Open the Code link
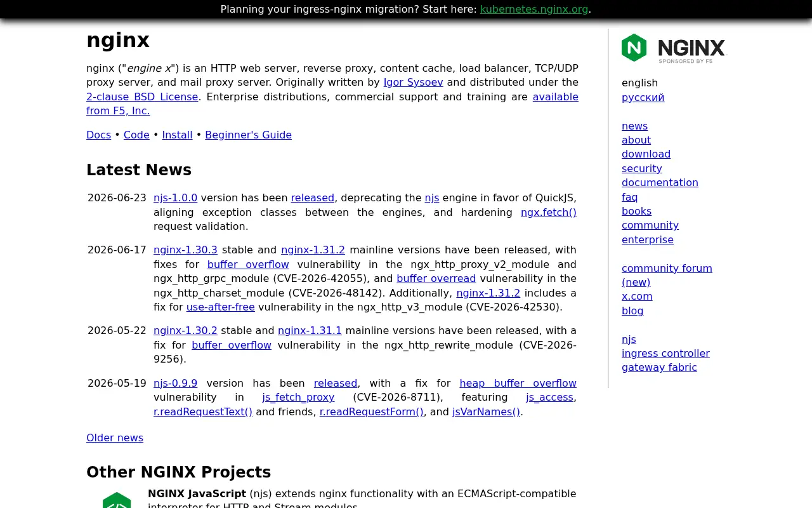This screenshot has width=812, height=508. click(x=136, y=135)
